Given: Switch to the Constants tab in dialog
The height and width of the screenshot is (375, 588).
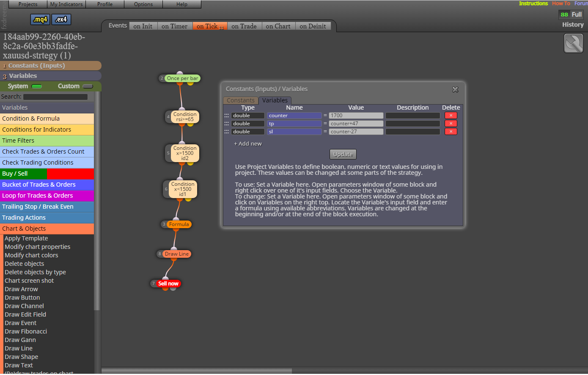Looking at the screenshot, I should [241, 100].
